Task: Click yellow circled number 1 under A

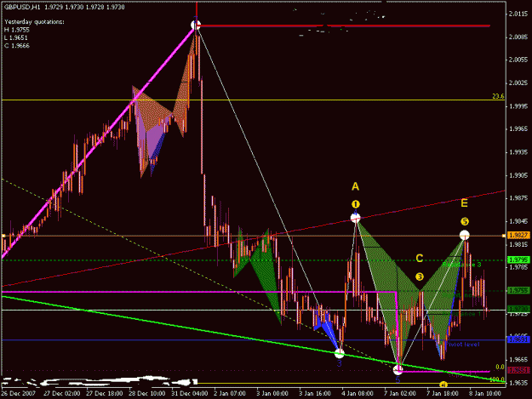Action: point(355,204)
